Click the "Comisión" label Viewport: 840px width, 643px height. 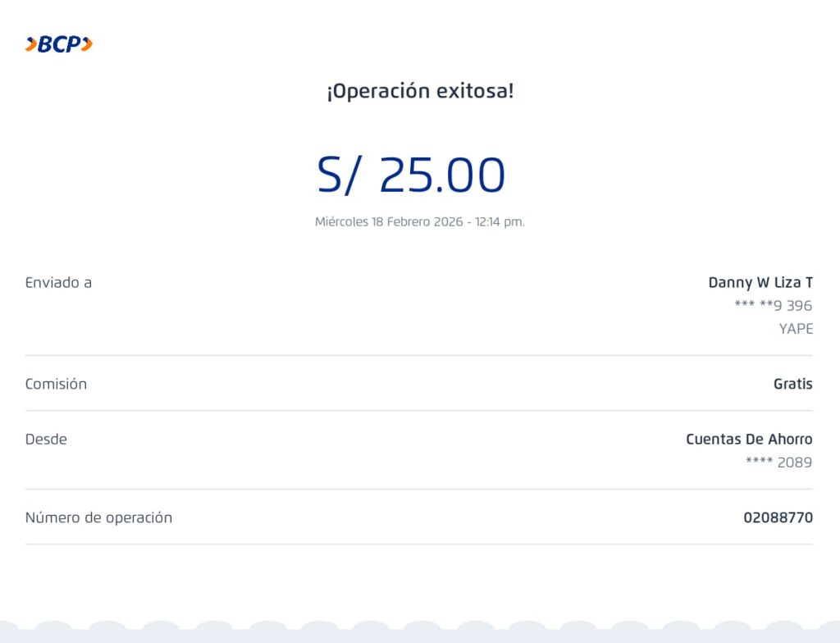click(56, 384)
